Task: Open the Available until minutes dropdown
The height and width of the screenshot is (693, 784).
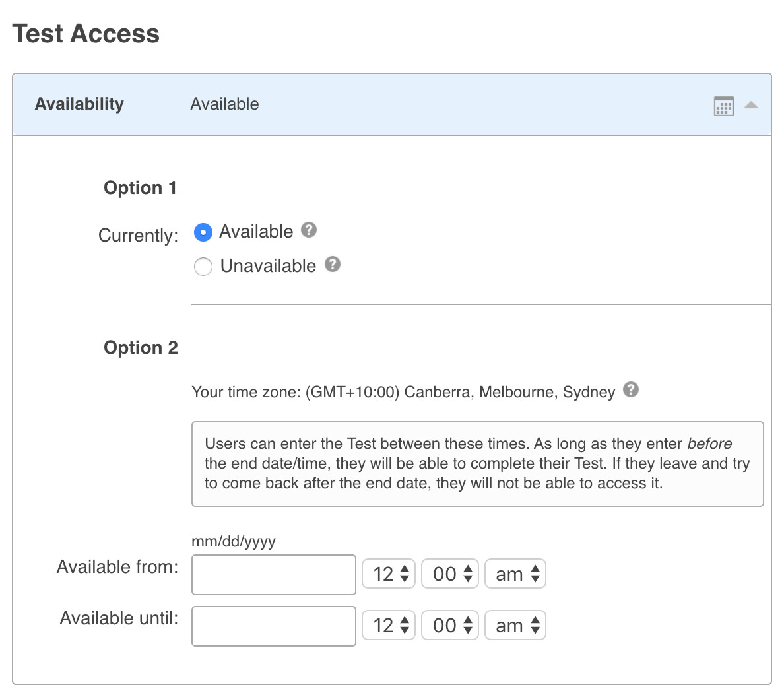Action: click(450, 626)
